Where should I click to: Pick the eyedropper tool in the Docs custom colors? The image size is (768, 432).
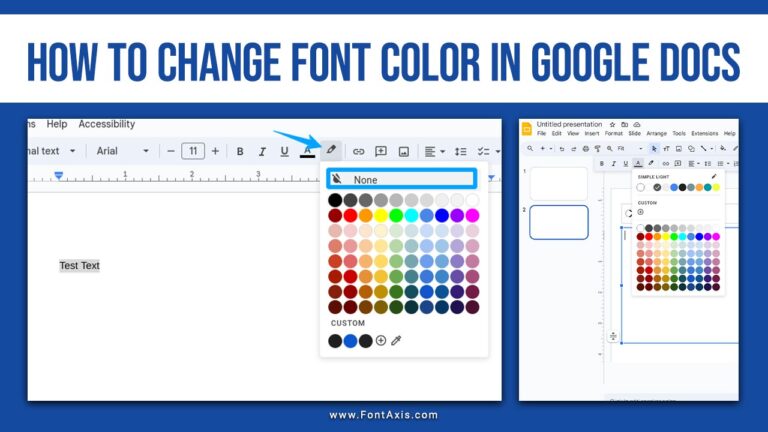click(x=396, y=340)
